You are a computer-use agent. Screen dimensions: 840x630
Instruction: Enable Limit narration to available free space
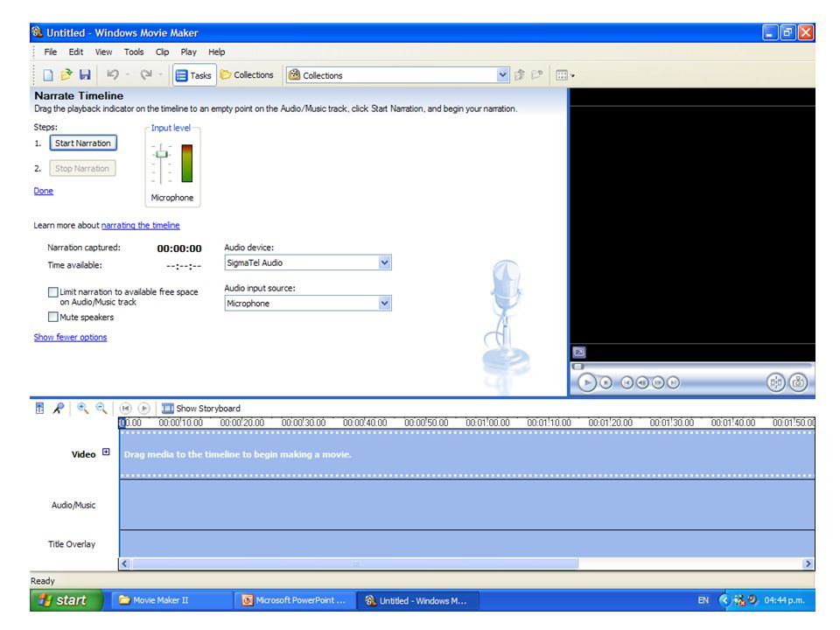[52, 292]
